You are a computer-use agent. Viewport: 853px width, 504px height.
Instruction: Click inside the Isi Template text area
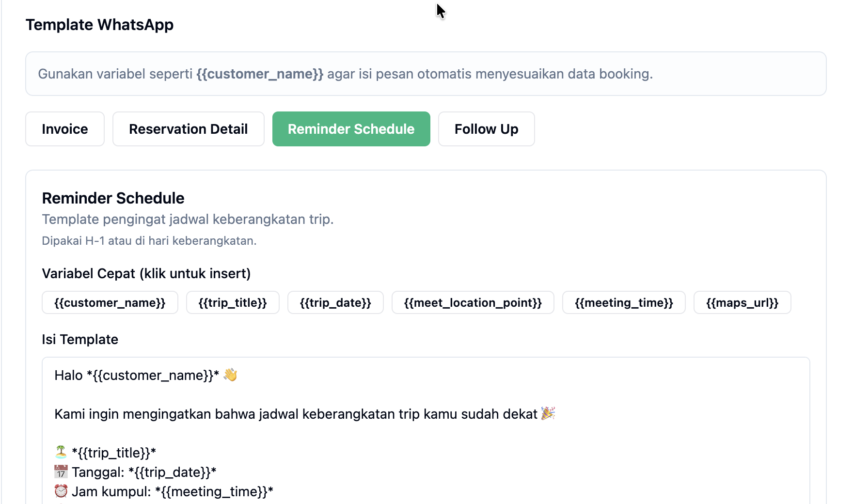(x=426, y=431)
